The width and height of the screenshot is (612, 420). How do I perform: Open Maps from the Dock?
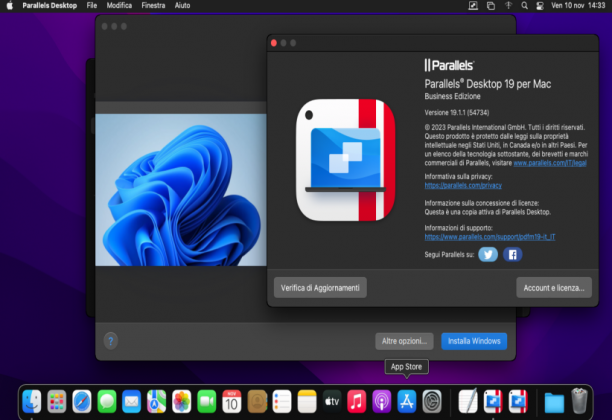157,401
